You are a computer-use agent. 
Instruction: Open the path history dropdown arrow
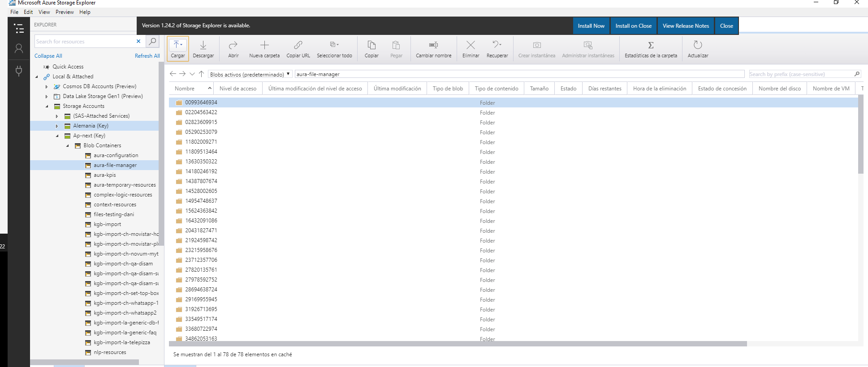(x=192, y=74)
